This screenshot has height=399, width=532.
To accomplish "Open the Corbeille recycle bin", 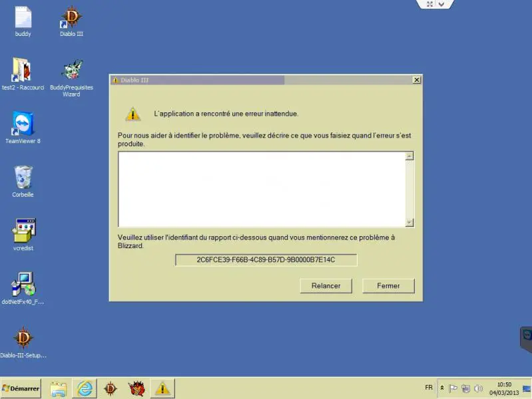I will pyautogui.click(x=23, y=178).
